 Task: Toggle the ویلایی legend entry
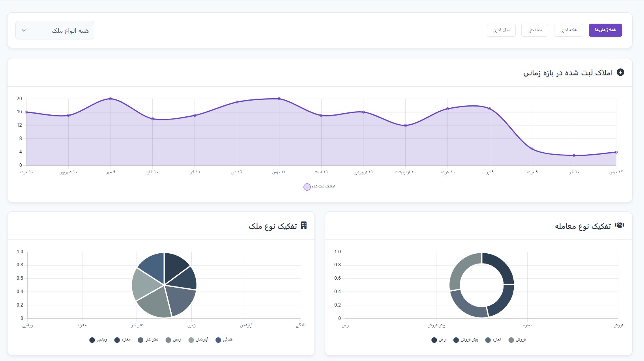point(98,340)
